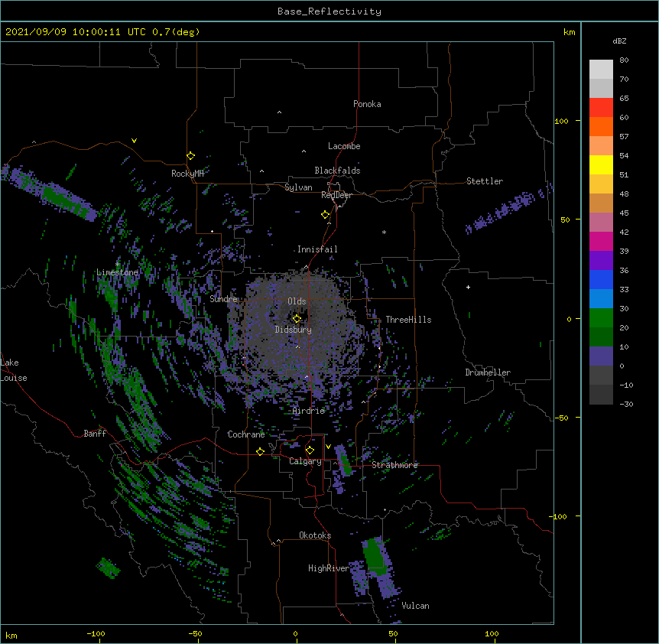Screen dimensions: 659x644
Task: Select the bright green swatch between 30 and 20
Action: [x=601, y=318]
